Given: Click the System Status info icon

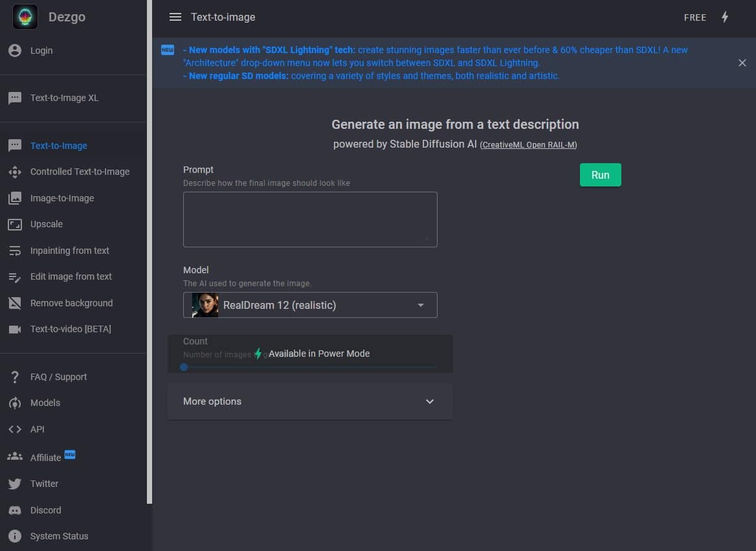Looking at the screenshot, I should 15,536.
